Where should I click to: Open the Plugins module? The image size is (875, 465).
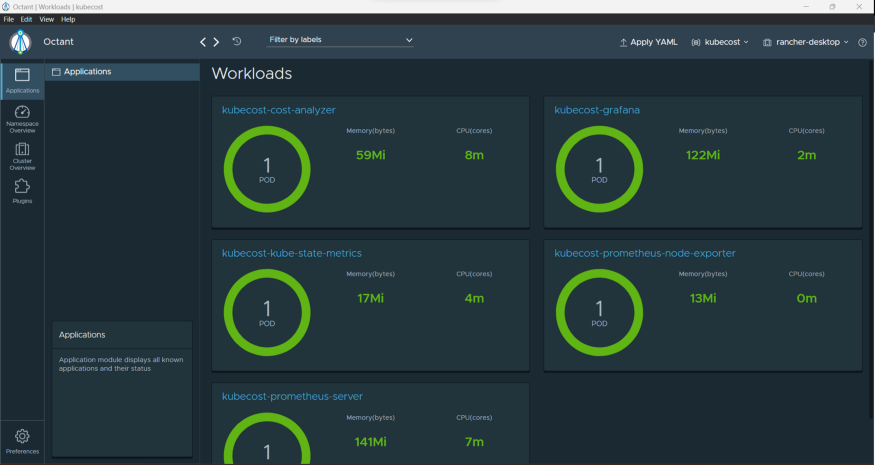[22, 190]
